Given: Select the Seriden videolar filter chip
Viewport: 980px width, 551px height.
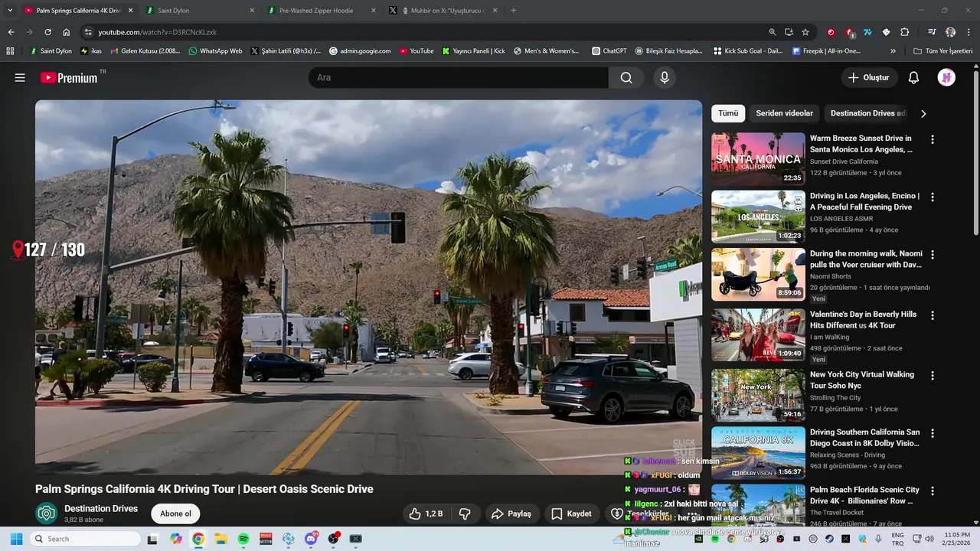Looking at the screenshot, I should [785, 113].
